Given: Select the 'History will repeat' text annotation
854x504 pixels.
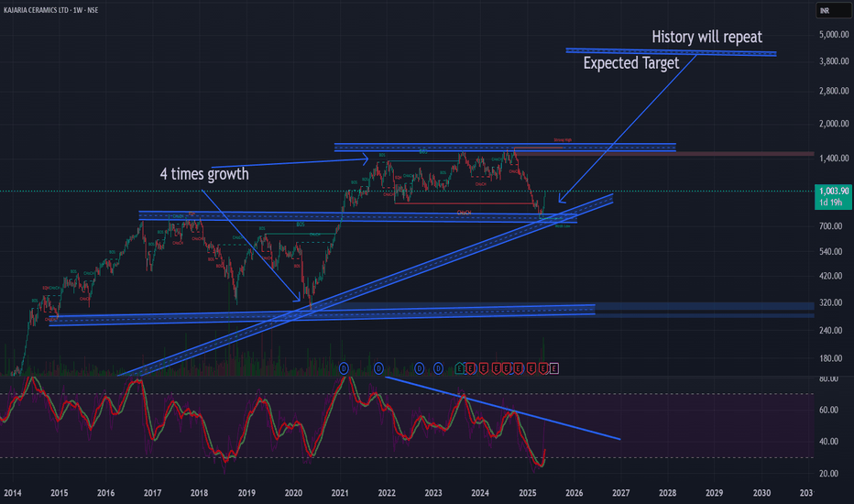Looking at the screenshot, I should (707, 37).
